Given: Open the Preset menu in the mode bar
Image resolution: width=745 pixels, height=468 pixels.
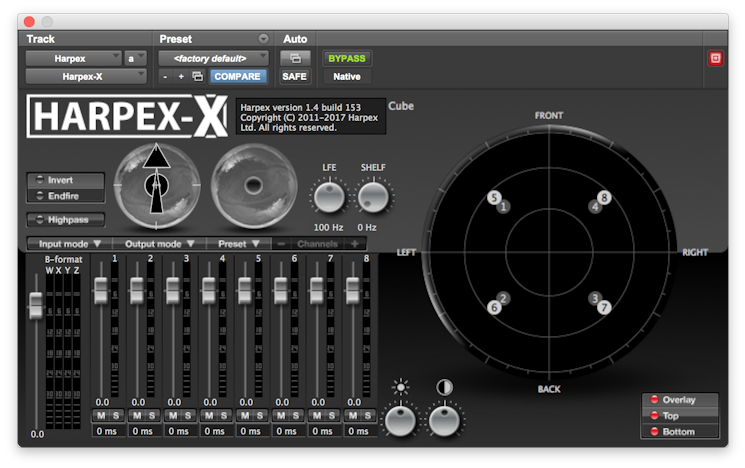Looking at the screenshot, I should (x=239, y=244).
